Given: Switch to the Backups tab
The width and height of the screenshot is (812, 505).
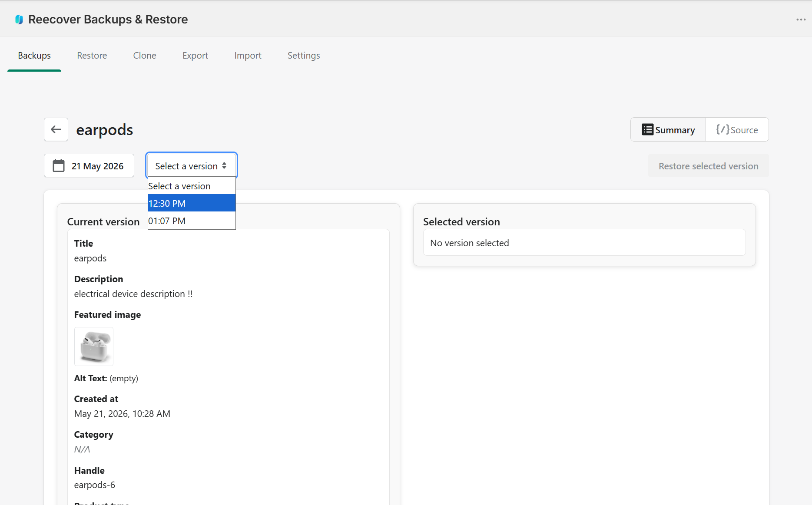Looking at the screenshot, I should (x=34, y=56).
